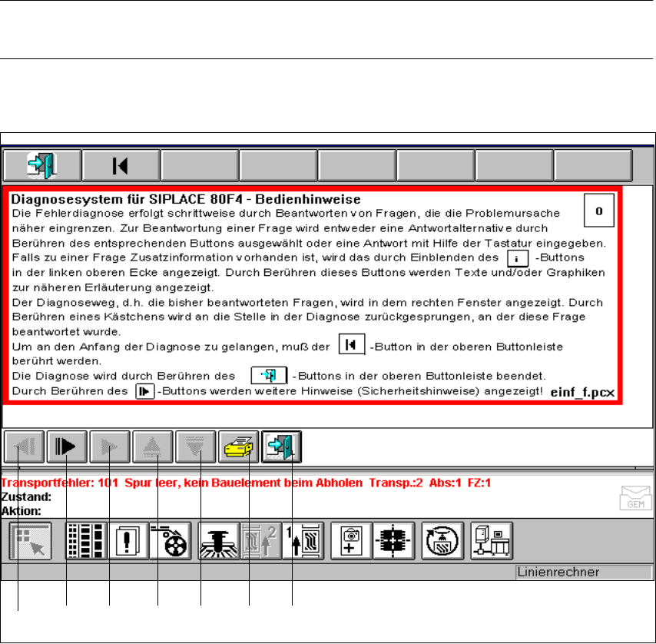Click the Aktion label line
The height and width of the screenshot is (644, 656).
(x=22, y=511)
